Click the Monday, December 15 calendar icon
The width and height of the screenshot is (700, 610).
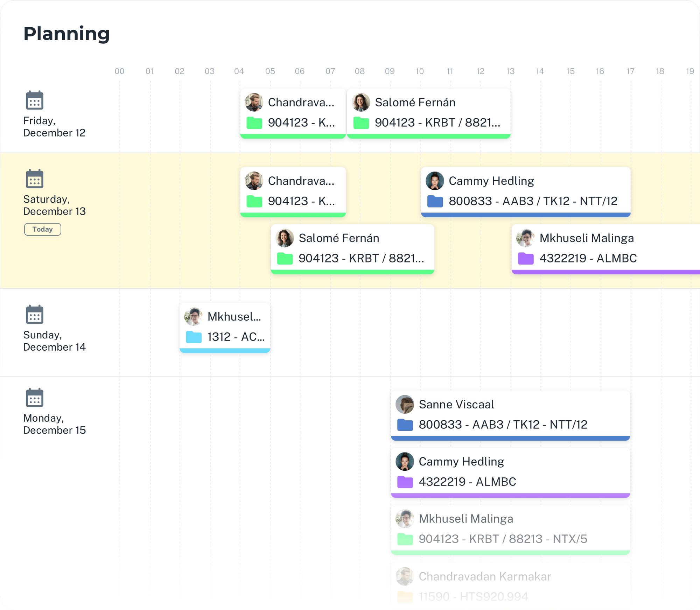click(x=35, y=398)
